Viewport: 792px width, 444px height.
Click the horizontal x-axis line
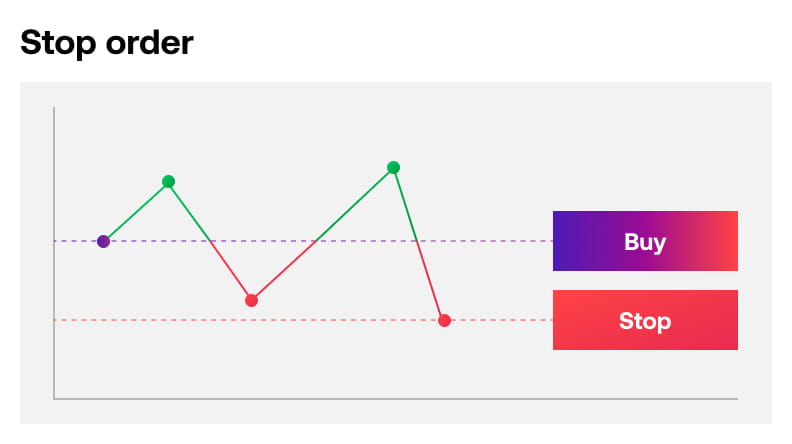[400, 399]
